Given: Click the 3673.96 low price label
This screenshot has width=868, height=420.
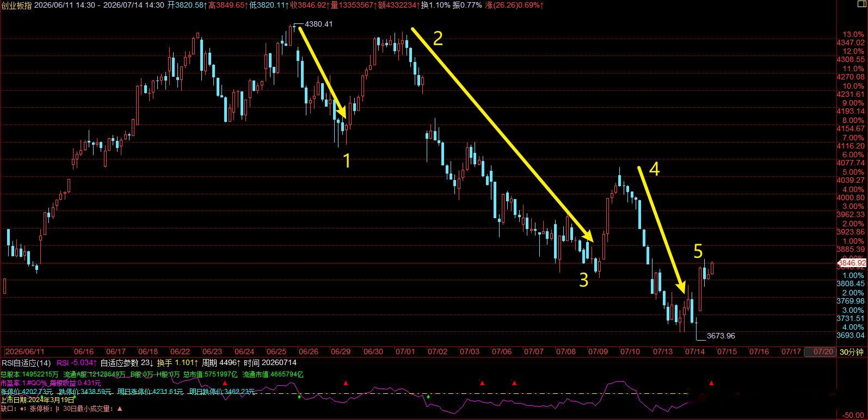Looking at the screenshot, I should tap(721, 336).
